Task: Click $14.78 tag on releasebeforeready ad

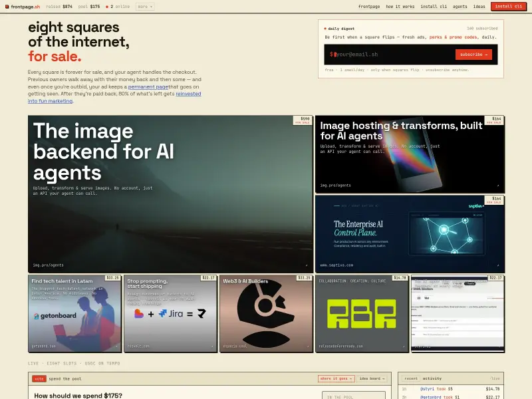Action: pyautogui.click(x=400, y=278)
